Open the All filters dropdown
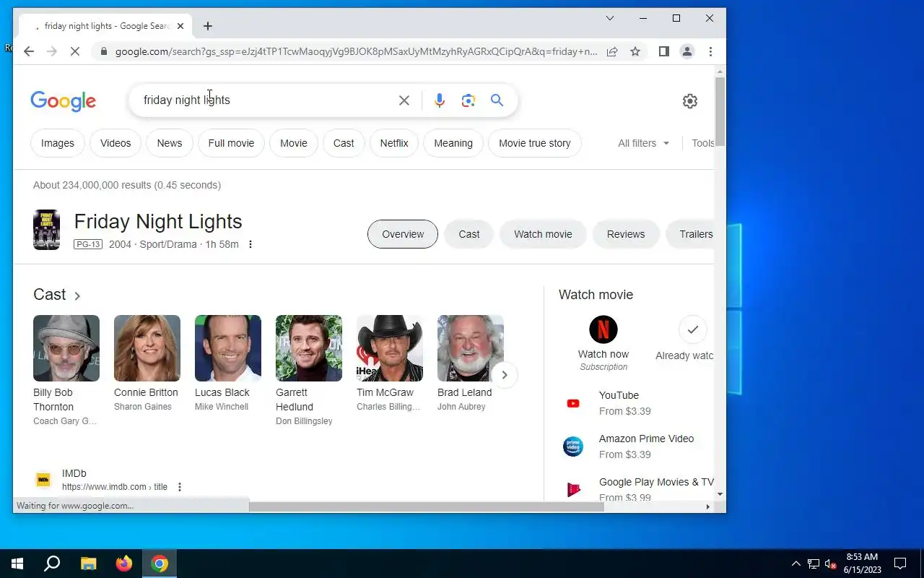The image size is (924, 578). click(x=644, y=143)
